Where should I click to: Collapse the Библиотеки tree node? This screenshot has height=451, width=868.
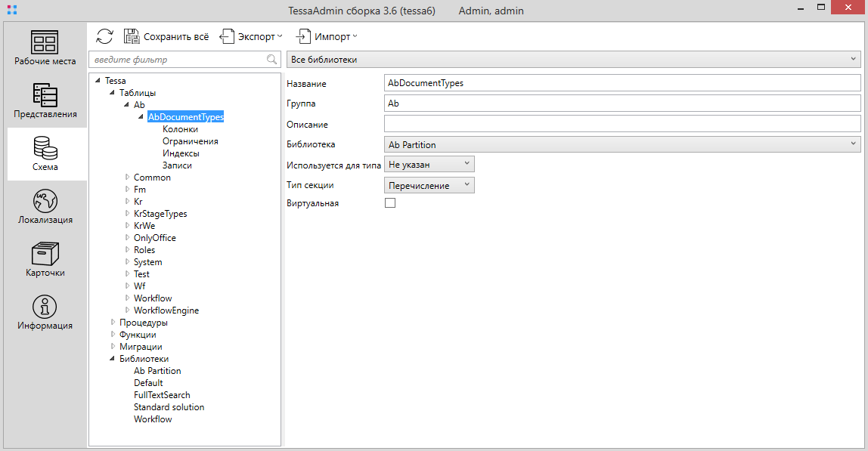coord(113,359)
